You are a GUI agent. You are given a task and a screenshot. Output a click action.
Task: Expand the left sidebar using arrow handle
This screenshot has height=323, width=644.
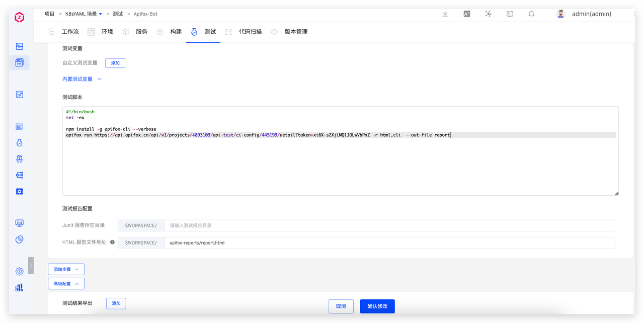coord(31,265)
